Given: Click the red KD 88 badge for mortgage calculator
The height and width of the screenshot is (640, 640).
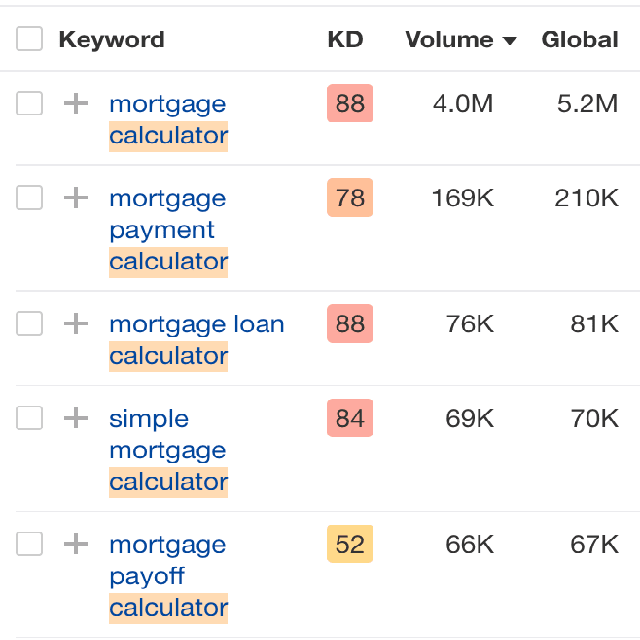Looking at the screenshot, I should pyautogui.click(x=350, y=104).
